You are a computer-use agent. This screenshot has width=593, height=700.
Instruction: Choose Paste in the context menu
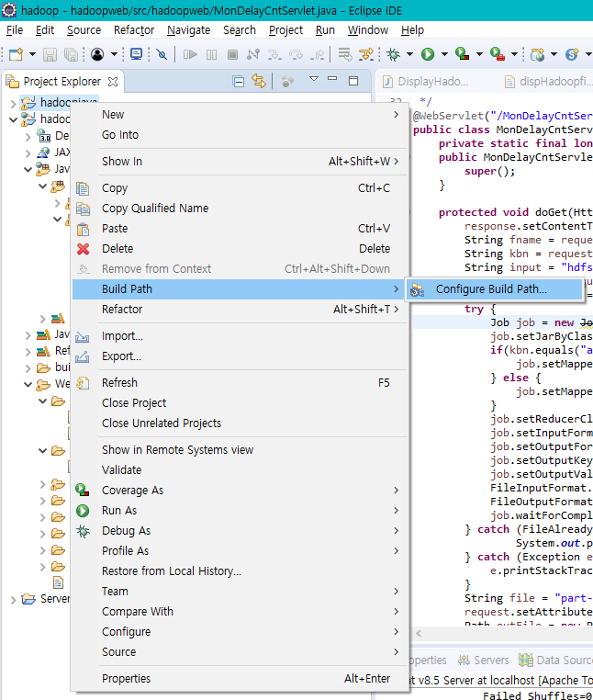(240, 229)
